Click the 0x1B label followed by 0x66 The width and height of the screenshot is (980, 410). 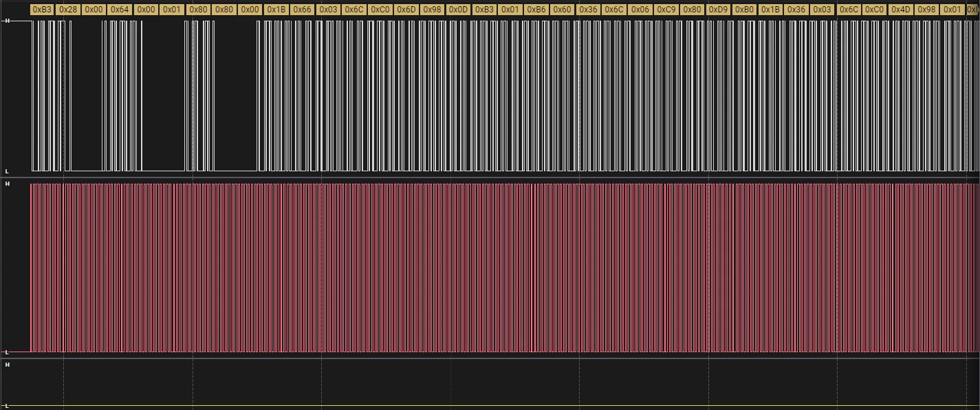pos(276,10)
